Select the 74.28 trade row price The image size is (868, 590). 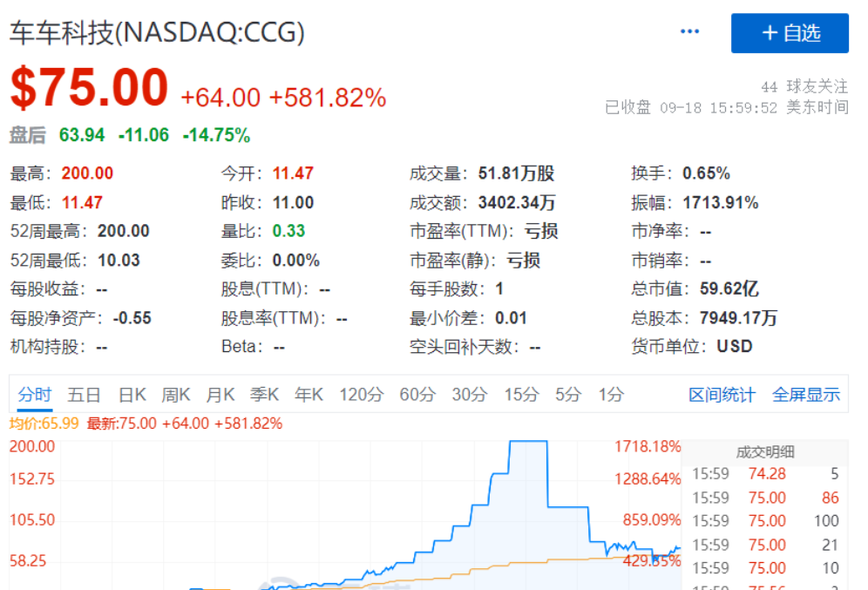[767, 474]
